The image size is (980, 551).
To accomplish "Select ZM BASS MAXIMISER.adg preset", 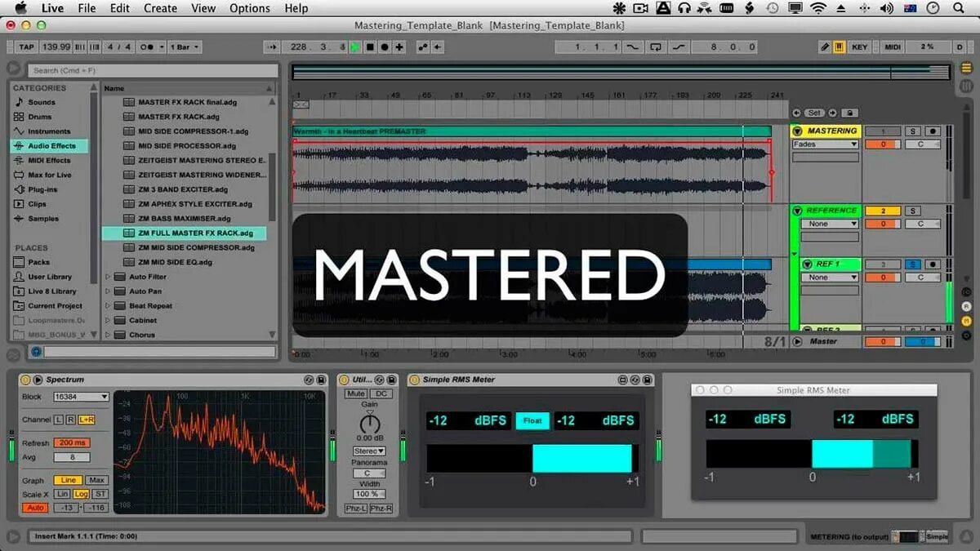I will (x=185, y=219).
